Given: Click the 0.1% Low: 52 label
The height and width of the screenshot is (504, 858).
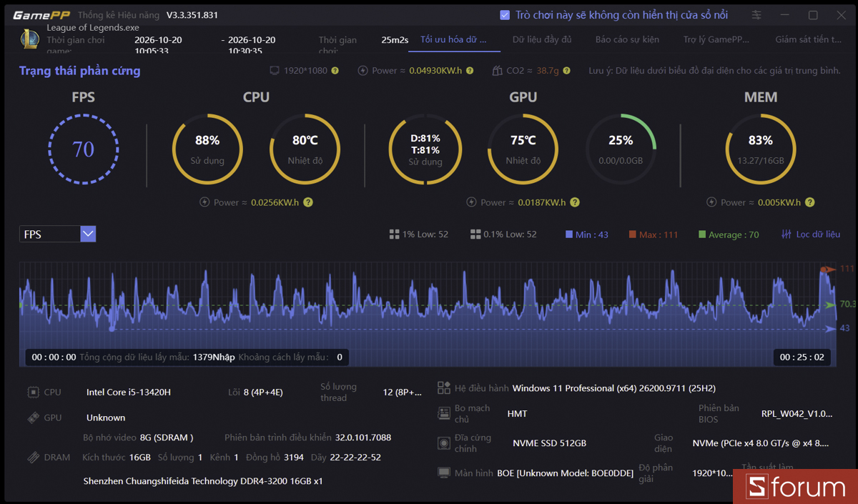Looking at the screenshot, I should coord(510,234).
